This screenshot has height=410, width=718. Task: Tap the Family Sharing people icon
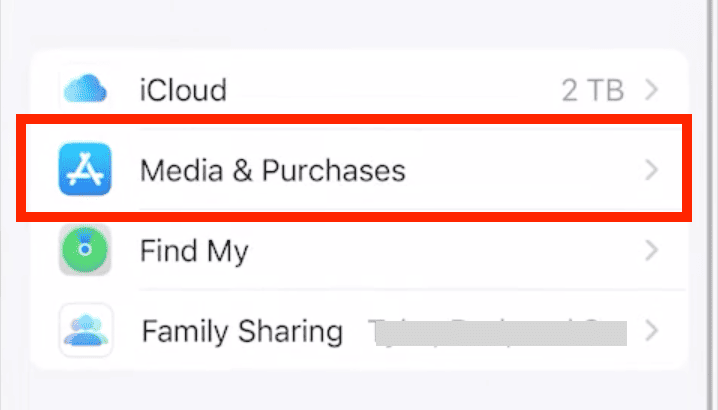[85, 330]
